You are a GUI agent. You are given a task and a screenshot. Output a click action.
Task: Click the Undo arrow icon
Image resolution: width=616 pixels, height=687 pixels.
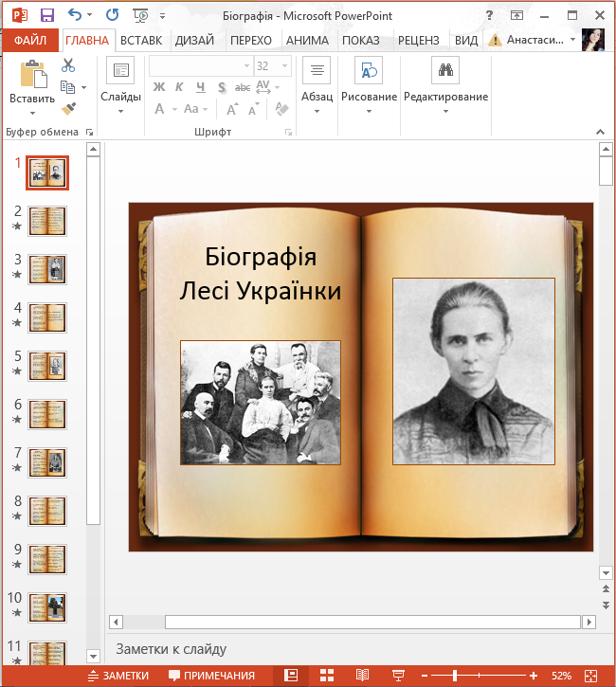pos(76,14)
